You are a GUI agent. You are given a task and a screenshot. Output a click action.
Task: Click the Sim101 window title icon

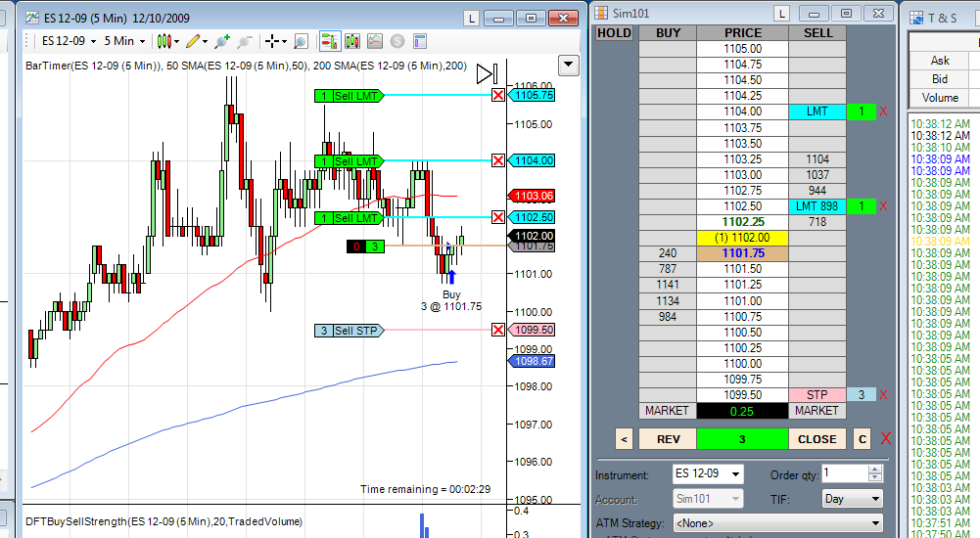click(x=600, y=13)
